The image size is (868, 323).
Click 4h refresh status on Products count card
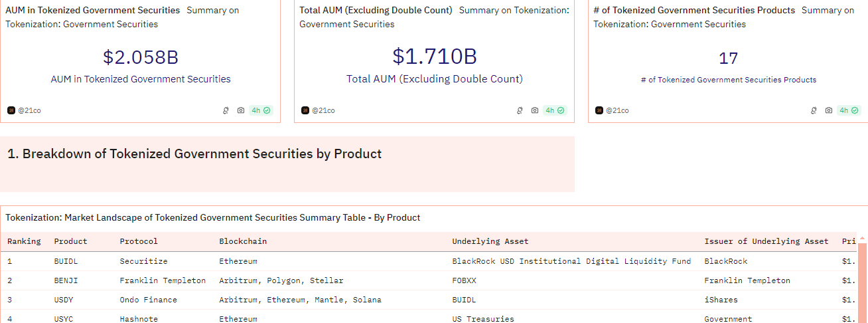[x=849, y=110]
